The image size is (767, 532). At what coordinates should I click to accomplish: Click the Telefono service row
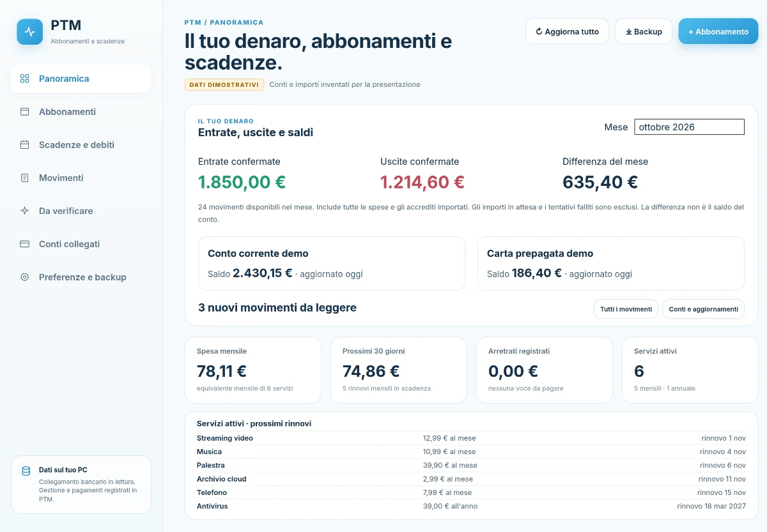click(471, 492)
